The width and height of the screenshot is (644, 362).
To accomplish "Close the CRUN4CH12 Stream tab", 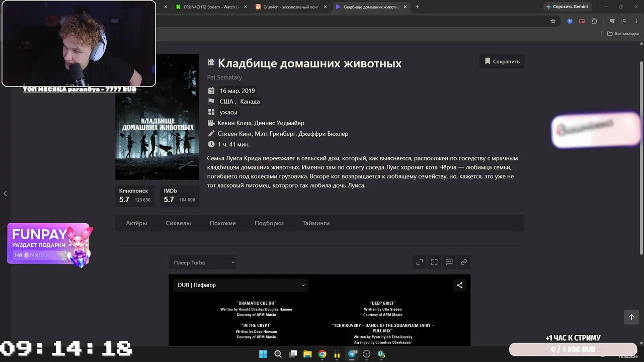I will [245, 7].
